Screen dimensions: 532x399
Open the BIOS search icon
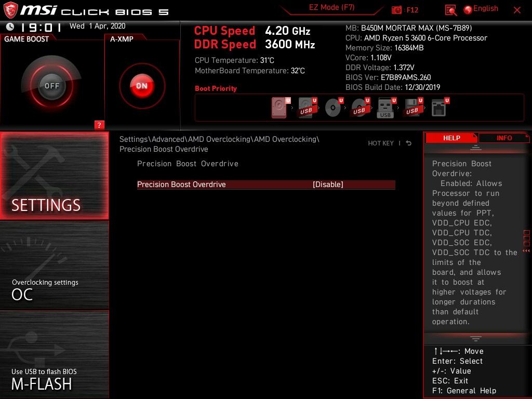click(450, 10)
